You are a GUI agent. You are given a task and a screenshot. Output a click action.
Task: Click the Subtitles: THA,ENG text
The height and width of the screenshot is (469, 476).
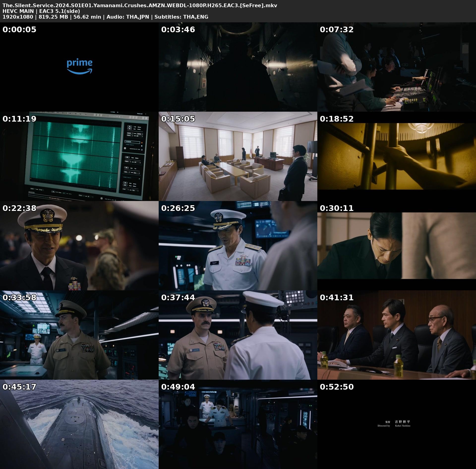pos(181,17)
